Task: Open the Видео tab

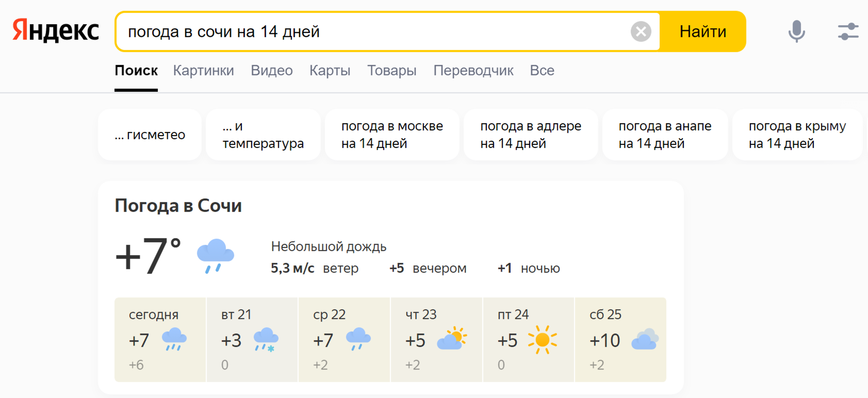Action: pos(272,70)
